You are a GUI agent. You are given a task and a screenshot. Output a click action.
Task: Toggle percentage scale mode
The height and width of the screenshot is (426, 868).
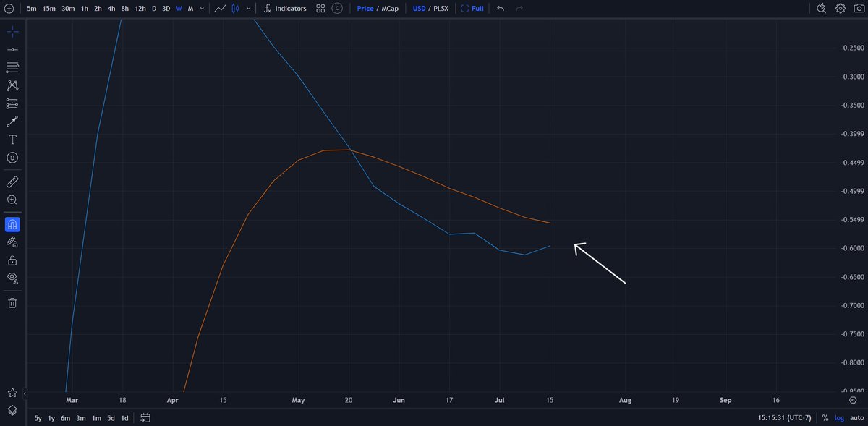[x=825, y=418]
